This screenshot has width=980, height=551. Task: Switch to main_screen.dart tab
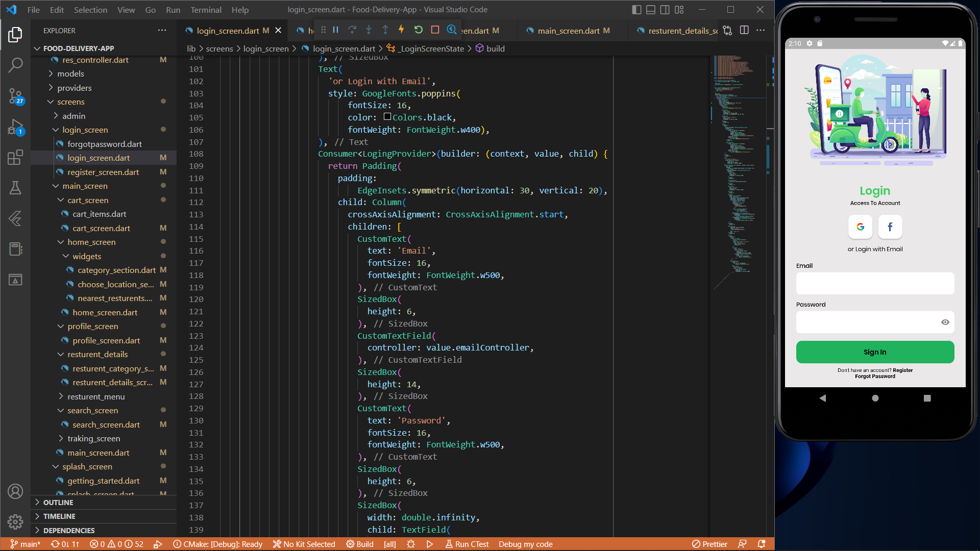pyautogui.click(x=568, y=31)
